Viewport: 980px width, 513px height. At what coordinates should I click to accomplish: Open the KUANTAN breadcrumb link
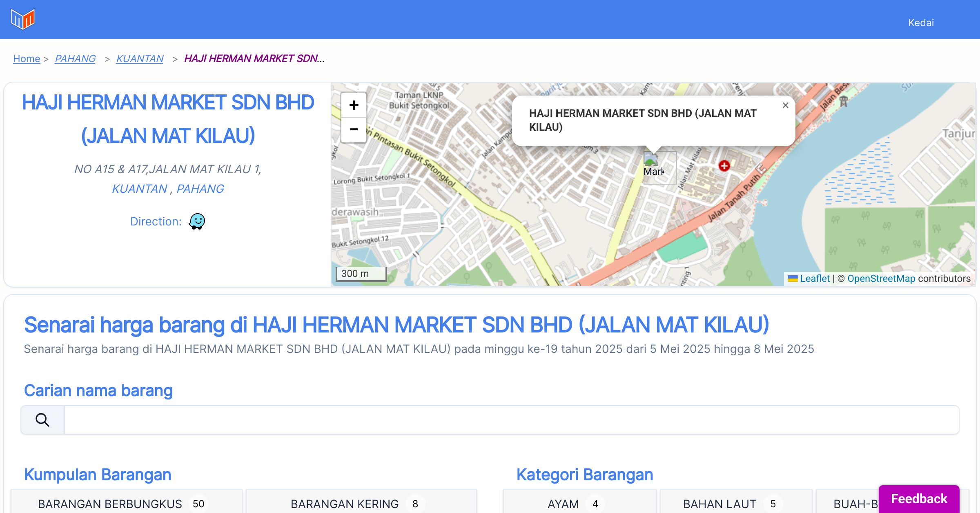(x=140, y=59)
